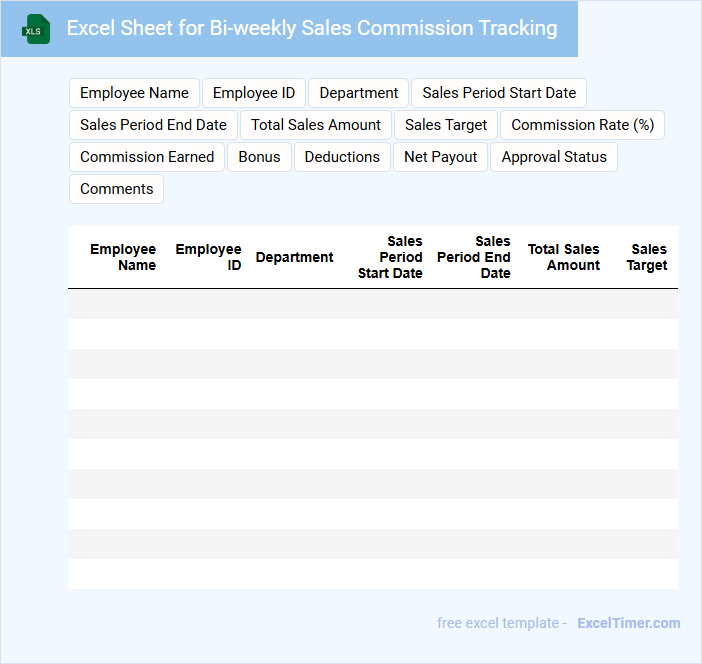Choose the Sales Period End Date tag
Screen dimensions: 702x664
coord(153,125)
